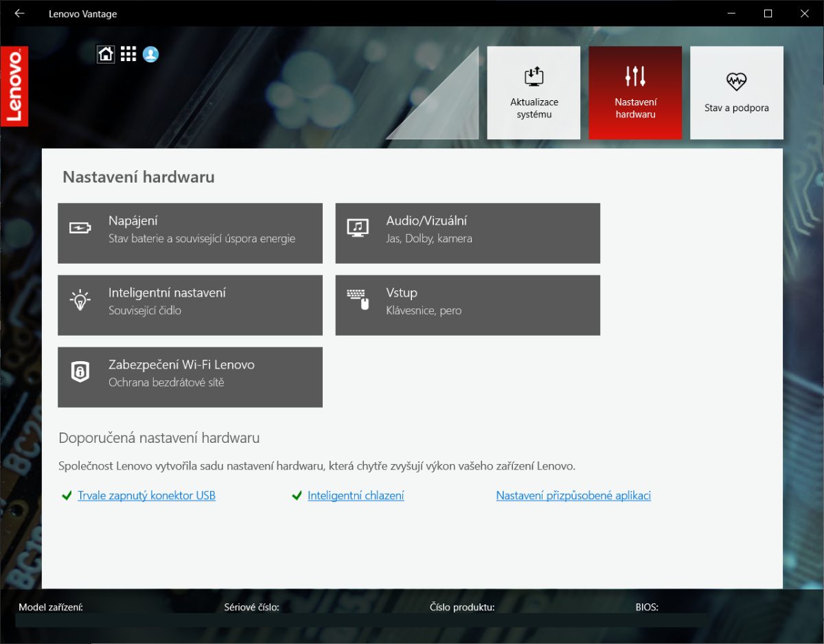Click green checkmark beside Trvale zapnutý konektor USB

tap(67, 496)
